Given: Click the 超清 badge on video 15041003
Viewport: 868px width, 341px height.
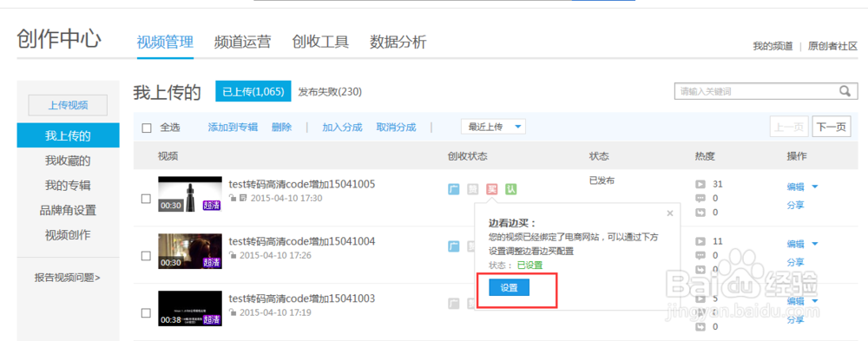Looking at the screenshot, I should (x=212, y=319).
